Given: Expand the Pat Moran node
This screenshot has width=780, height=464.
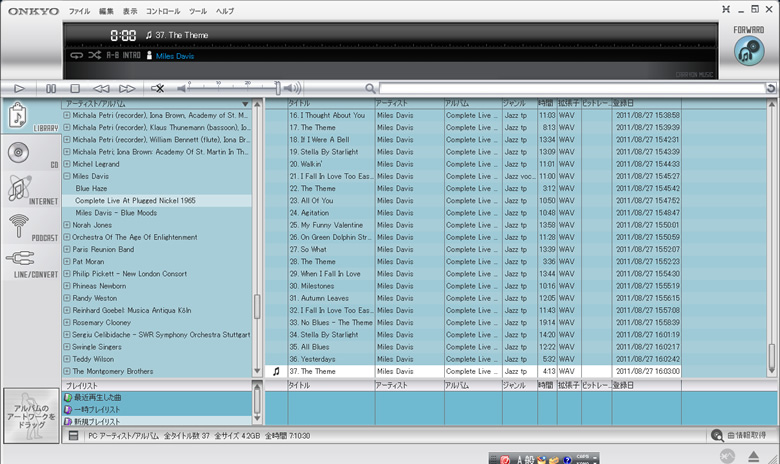Looking at the screenshot, I should coord(67,262).
